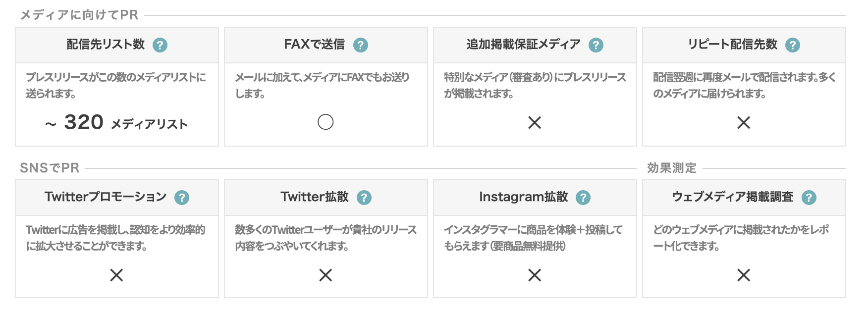The width and height of the screenshot is (868, 309).
Task: Click the X mark under リピート配信先数
Action: [744, 122]
